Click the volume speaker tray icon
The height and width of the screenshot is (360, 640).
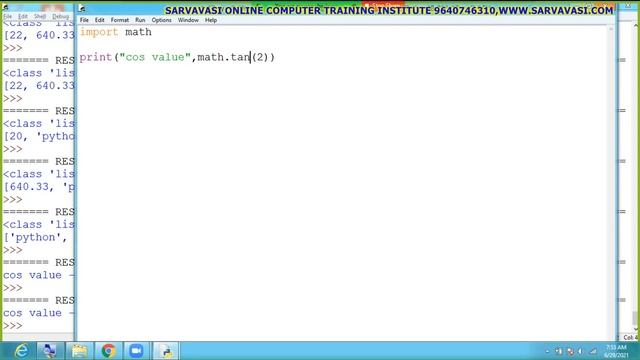581,351
